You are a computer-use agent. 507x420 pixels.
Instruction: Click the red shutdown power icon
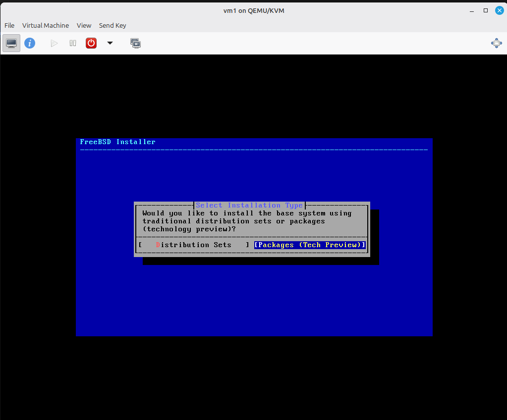(91, 43)
